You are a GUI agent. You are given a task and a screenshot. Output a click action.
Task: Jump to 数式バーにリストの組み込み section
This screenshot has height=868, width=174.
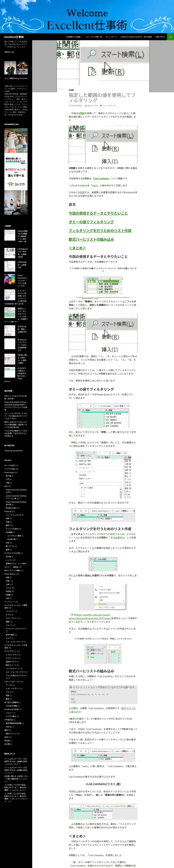(x=91, y=240)
